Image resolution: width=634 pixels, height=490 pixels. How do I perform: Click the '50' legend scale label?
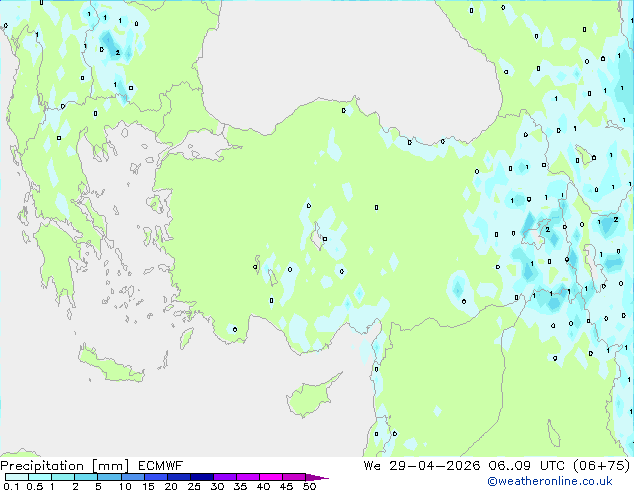click(309, 486)
